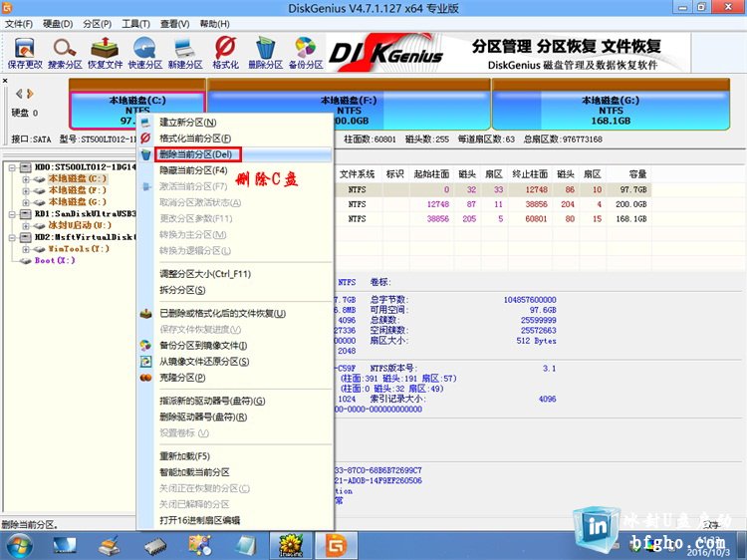Click the 容量 column header
747x560 pixels.
tap(636, 174)
